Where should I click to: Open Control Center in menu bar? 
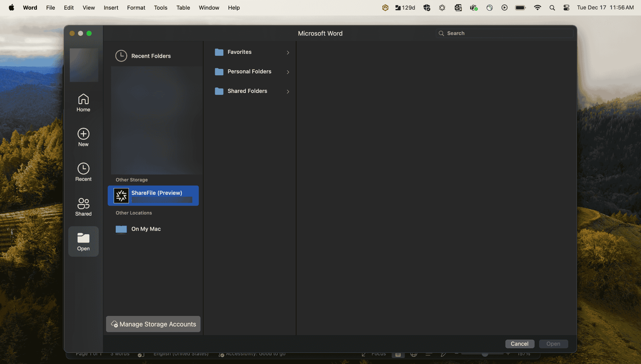click(x=566, y=8)
